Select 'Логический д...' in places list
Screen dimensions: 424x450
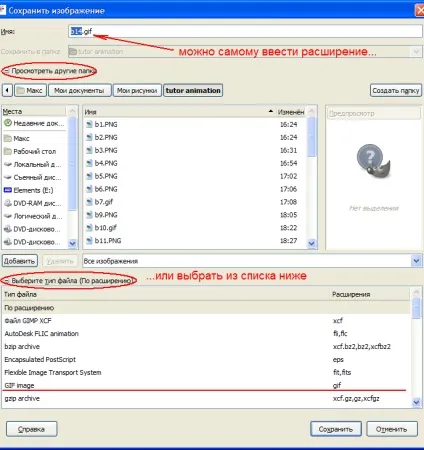(x=35, y=216)
